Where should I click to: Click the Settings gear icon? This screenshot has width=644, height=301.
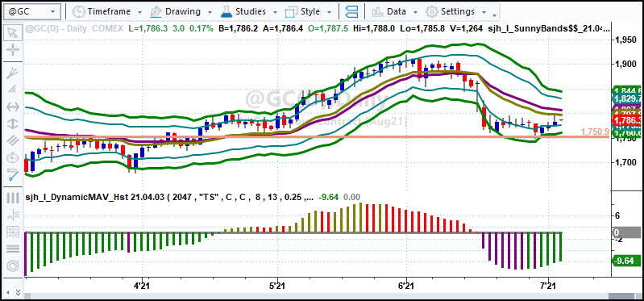(432, 11)
